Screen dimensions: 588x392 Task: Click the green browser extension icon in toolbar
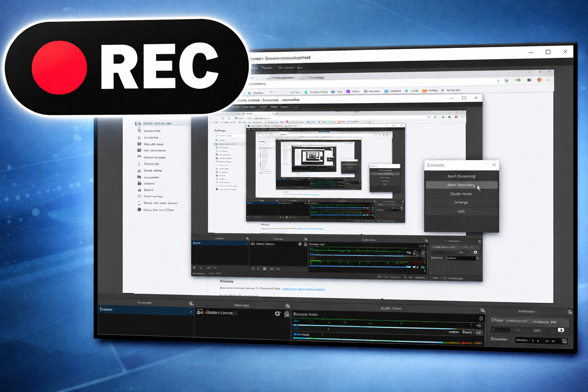506,80
